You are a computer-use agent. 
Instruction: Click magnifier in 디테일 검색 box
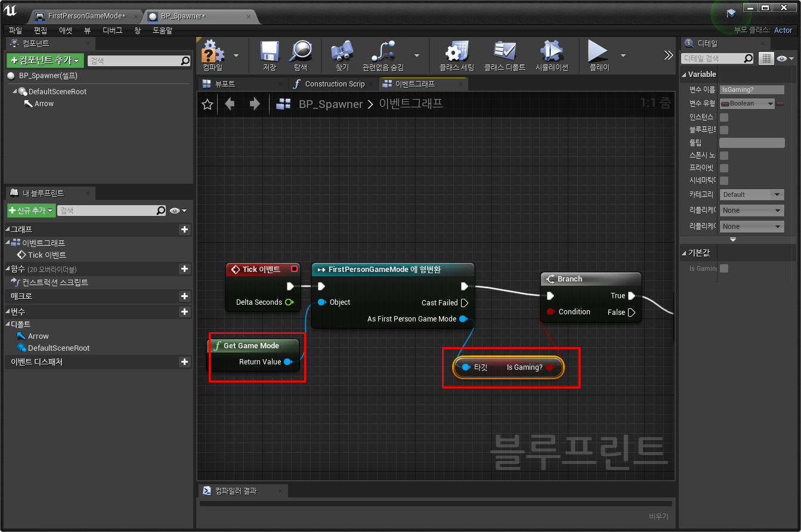(748, 58)
